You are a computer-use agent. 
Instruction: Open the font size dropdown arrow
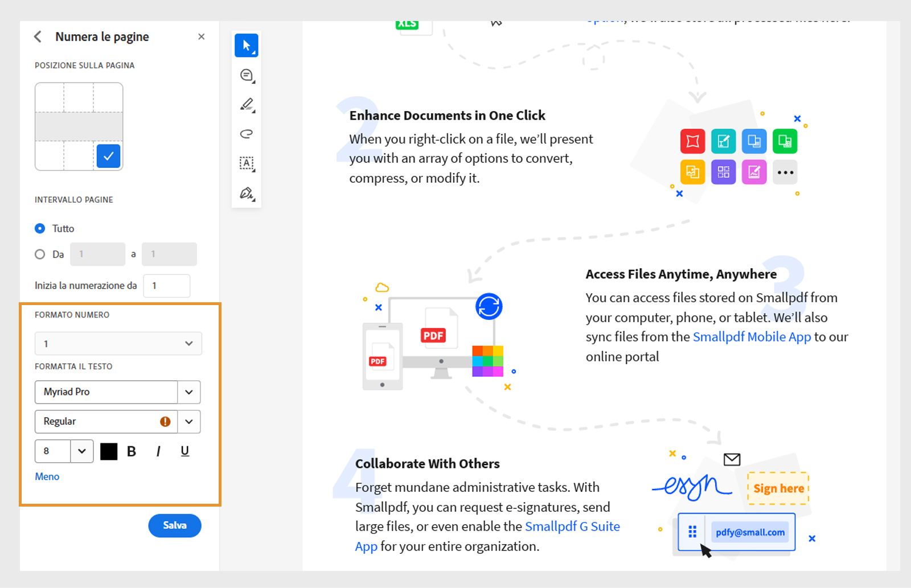click(82, 451)
